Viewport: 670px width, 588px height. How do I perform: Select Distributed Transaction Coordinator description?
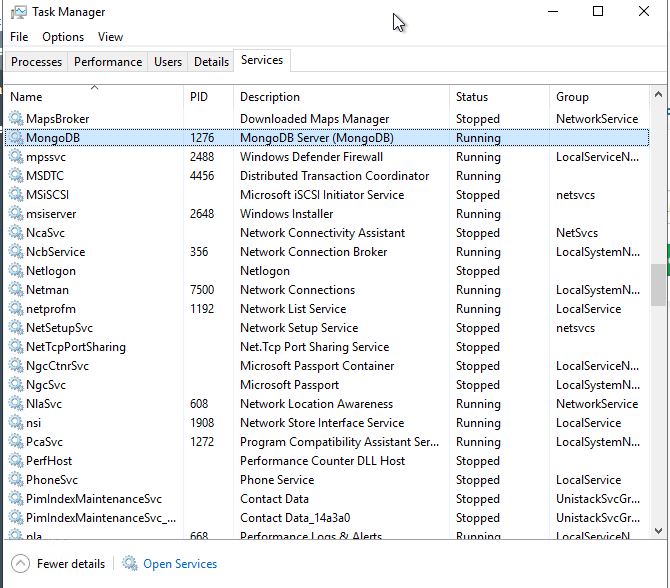[x=335, y=176]
